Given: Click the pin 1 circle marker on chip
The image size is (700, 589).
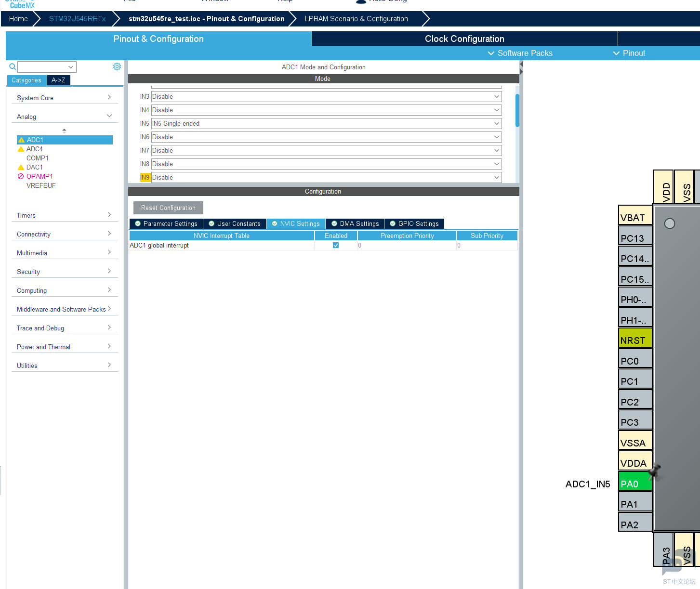Looking at the screenshot, I should coord(670,223).
